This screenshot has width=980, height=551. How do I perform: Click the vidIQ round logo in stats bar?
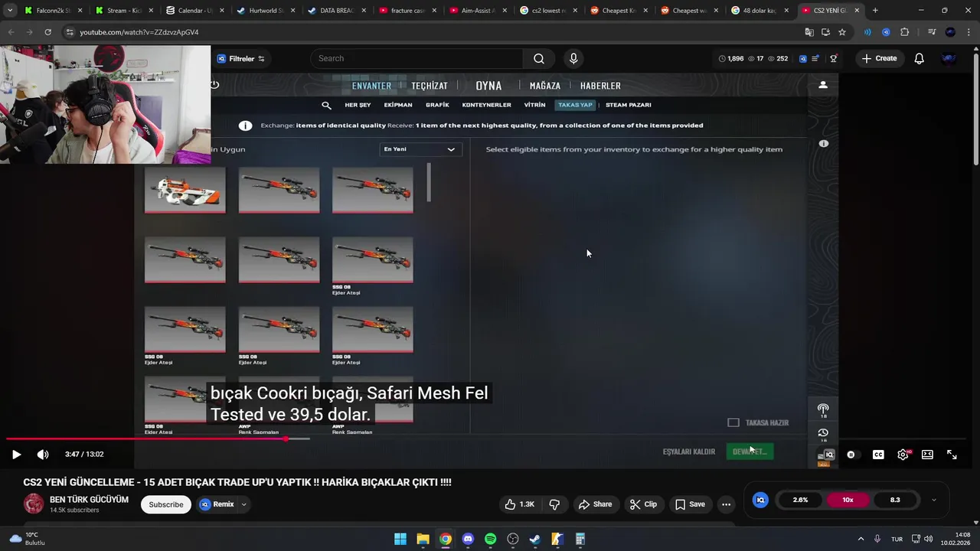tap(760, 500)
